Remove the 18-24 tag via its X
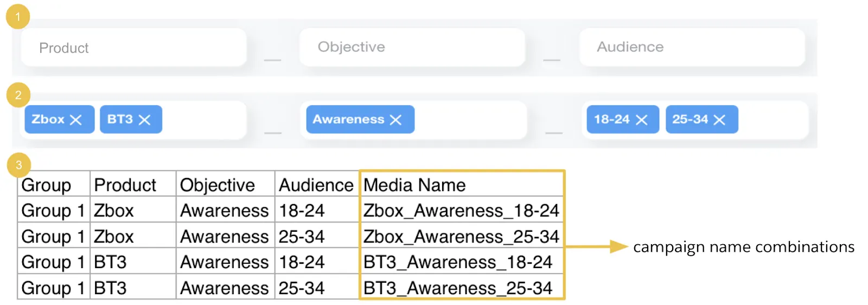The image size is (868, 305). 642,120
